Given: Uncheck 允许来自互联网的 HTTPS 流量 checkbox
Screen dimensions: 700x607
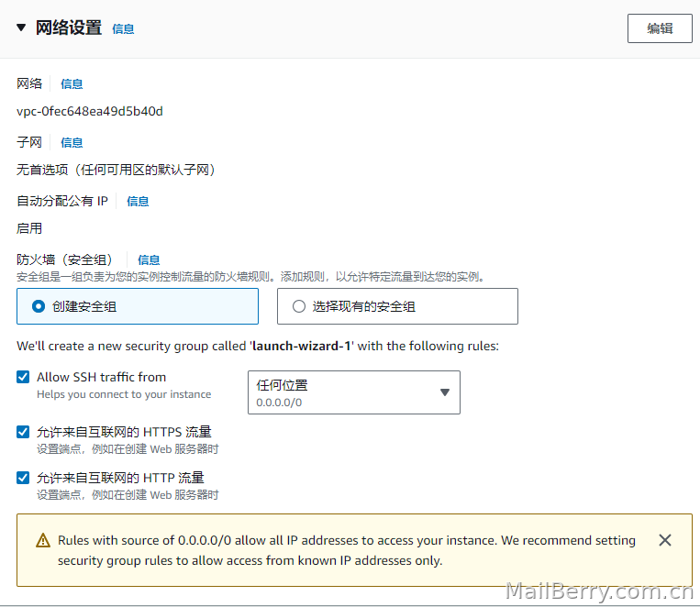Looking at the screenshot, I should pyautogui.click(x=23, y=432).
